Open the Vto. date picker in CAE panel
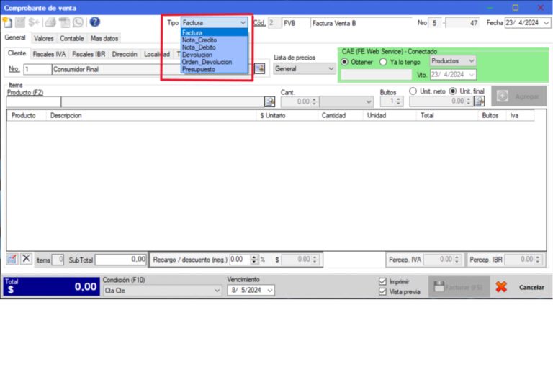The height and width of the screenshot is (392, 553). coord(472,75)
